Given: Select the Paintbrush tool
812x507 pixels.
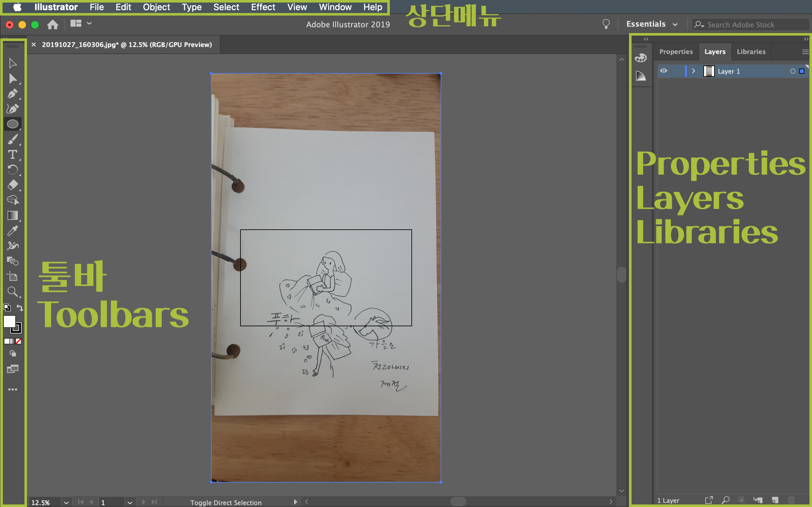Looking at the screenshot, I should pyautogui.click(x=12, y=139).
